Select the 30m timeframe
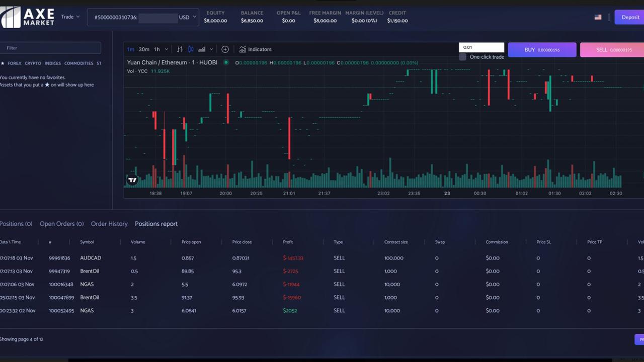This screenshot has height=362, width=644. click(x=144, y=49)
